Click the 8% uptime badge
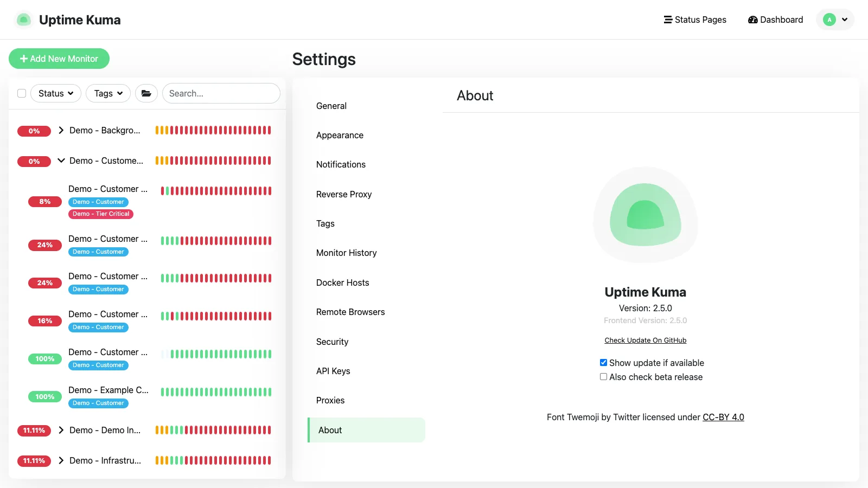Viewport: 868px width, 488px height. click(45, 202)
